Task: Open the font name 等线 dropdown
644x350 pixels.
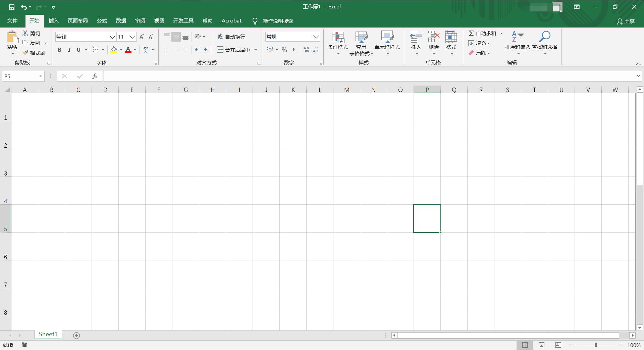Action: click(112, 37)
